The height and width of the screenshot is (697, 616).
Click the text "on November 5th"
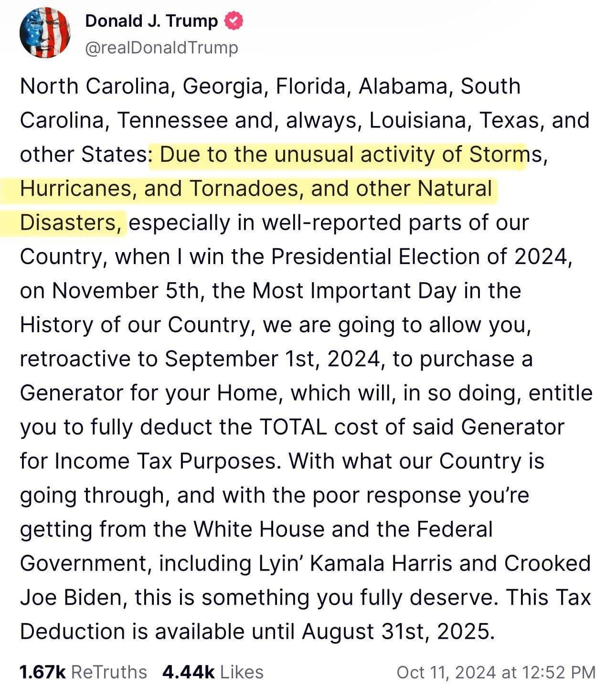click(x=108, y=291)
